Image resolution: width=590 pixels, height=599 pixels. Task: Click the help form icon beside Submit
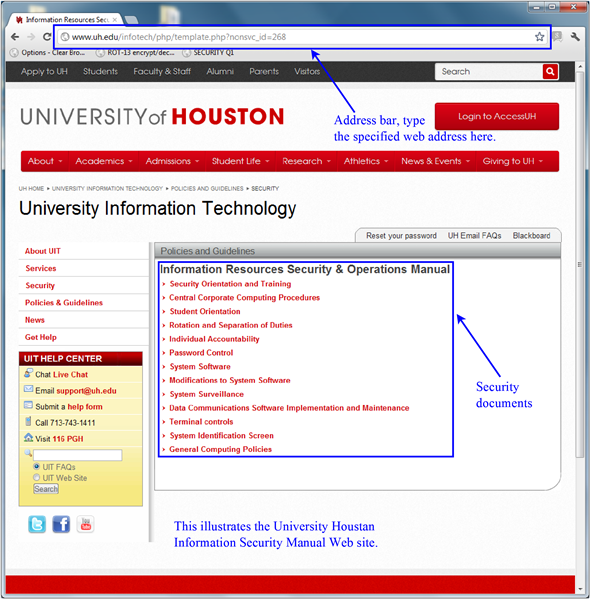[x=28, y=405]
